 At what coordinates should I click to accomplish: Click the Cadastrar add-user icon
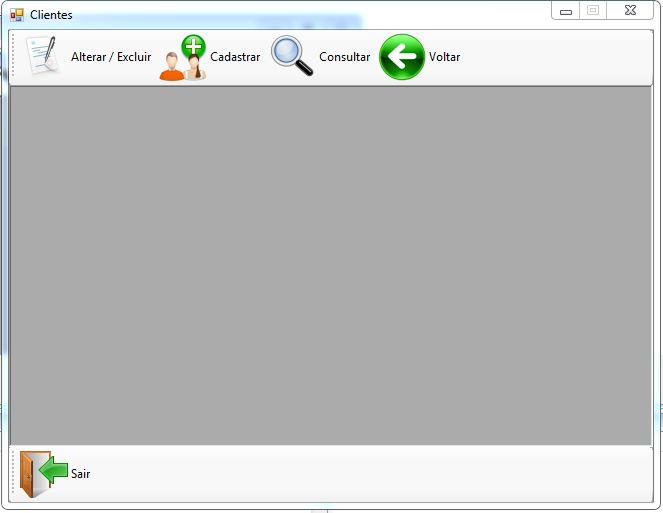coord(183,57)
